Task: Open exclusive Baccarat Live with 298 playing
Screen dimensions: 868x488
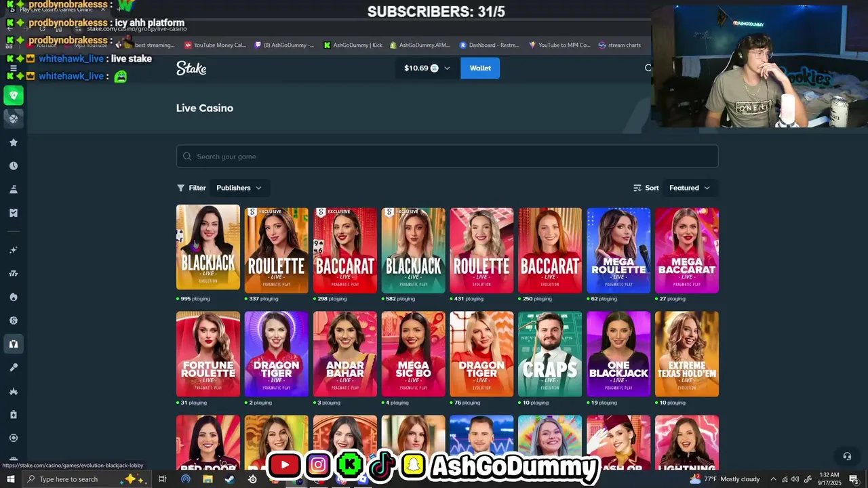Action: pos(344,250)
